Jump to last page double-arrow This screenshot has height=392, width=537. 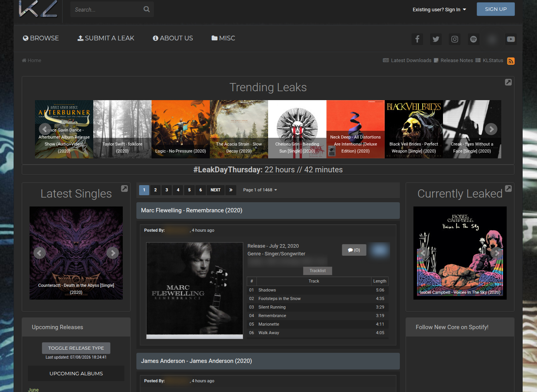231,190
